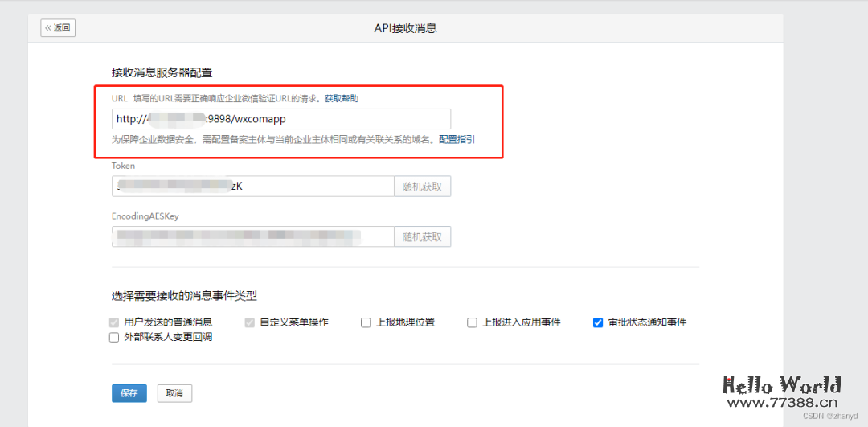This screenshot has width=868, height=427.
Task: Toggle 自定义菜单操作 checkbox
Action: pyautogui.click(x=250, y=322)
